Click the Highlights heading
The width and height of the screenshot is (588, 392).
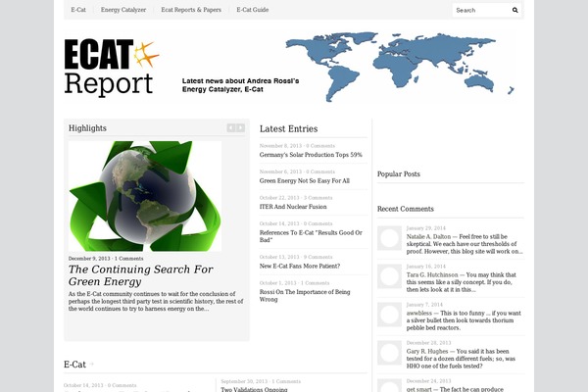point(87,128)
